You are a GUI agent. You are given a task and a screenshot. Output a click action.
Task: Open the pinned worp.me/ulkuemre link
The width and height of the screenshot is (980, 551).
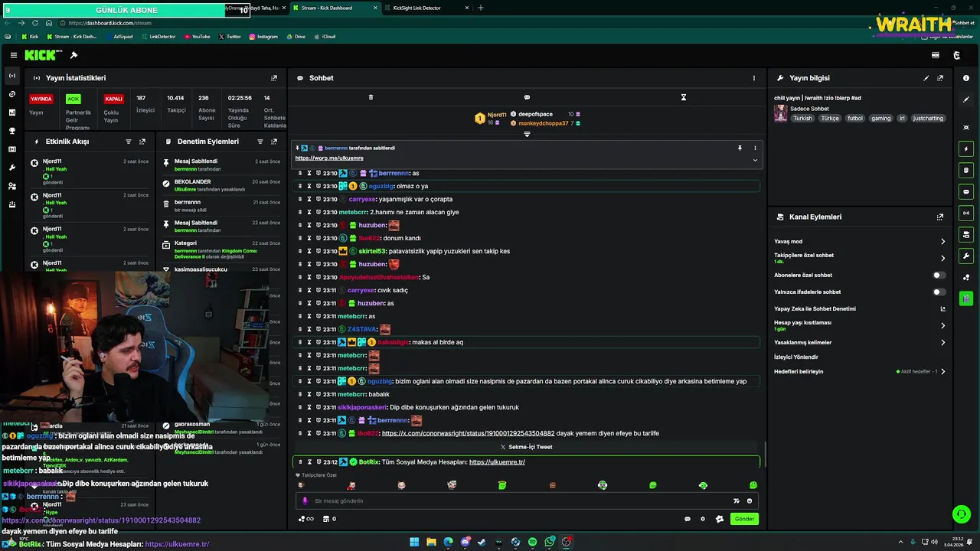329,158
